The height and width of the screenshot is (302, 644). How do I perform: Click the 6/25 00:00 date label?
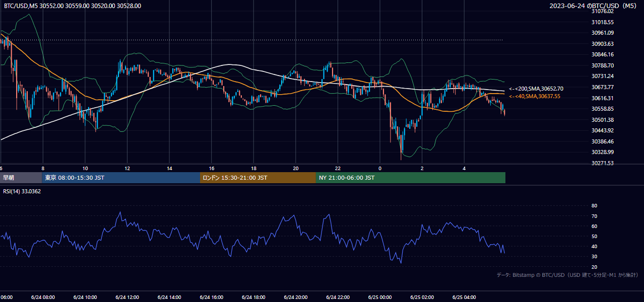pyautogui.click(x=380, y=297)
